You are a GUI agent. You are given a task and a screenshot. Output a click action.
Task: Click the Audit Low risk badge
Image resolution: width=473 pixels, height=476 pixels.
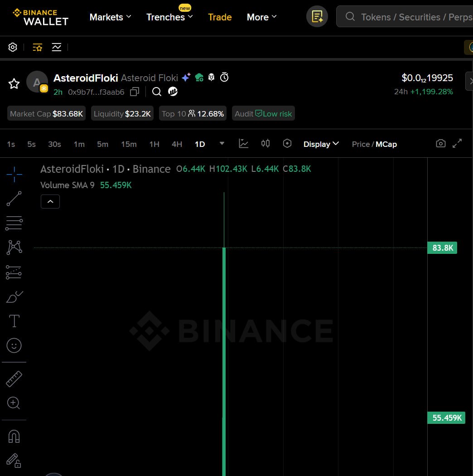click(x=263, y=113)
